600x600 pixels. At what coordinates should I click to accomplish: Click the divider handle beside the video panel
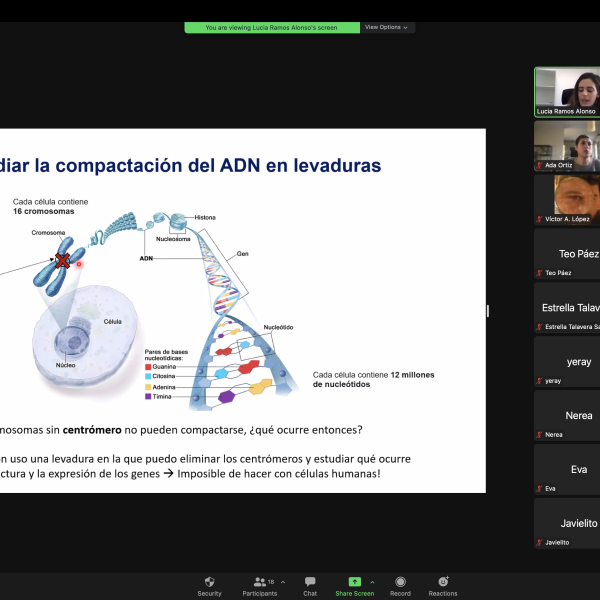488,310
